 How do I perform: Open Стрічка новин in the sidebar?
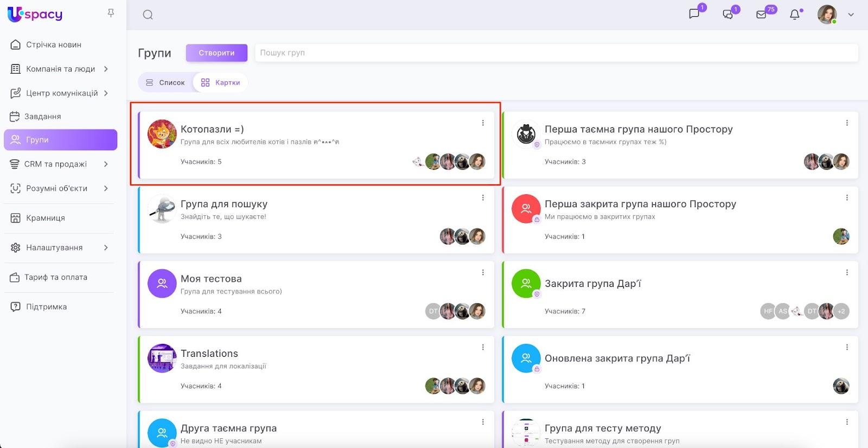pyautogui.click(x=53, y=44)
